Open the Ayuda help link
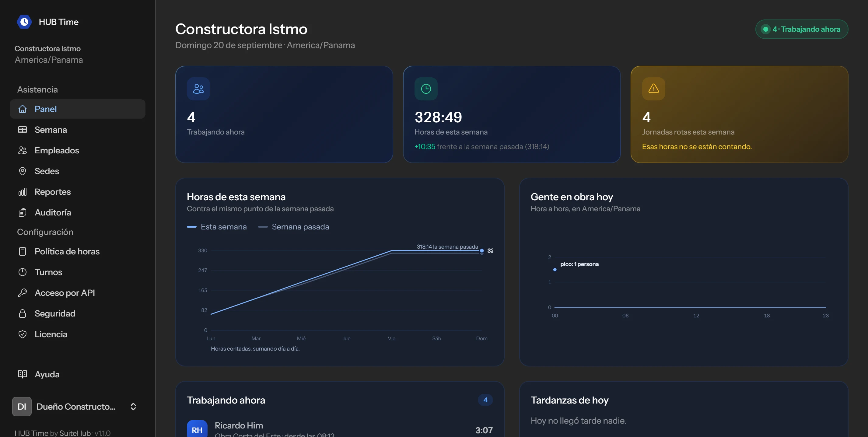This screenshot has height=437, width=868. point(78,374)
